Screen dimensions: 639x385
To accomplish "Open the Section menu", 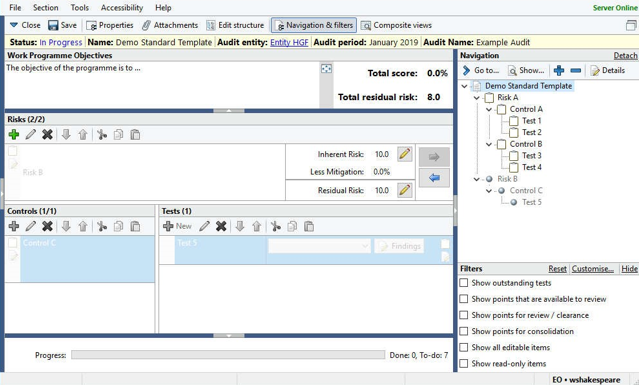I will (46, 8).
